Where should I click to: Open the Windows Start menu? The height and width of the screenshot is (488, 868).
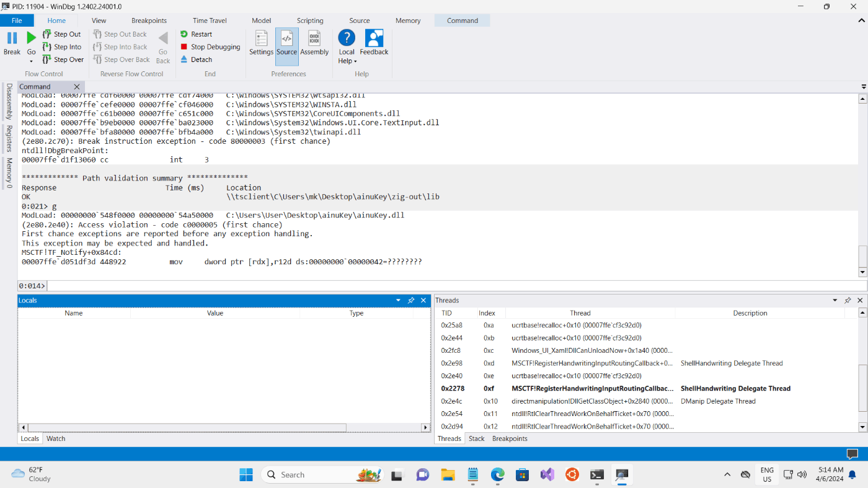coord(246,474)
